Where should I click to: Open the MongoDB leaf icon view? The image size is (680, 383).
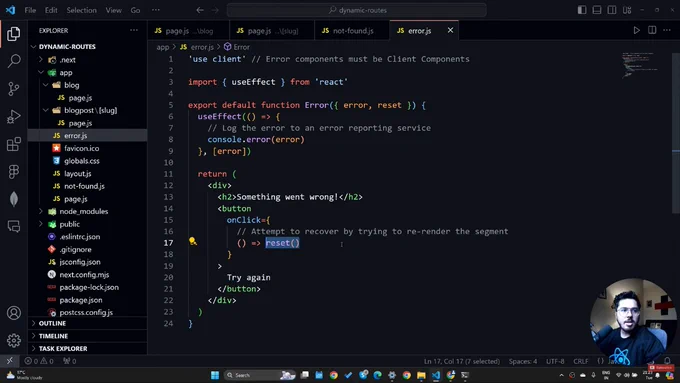(13, 199)
